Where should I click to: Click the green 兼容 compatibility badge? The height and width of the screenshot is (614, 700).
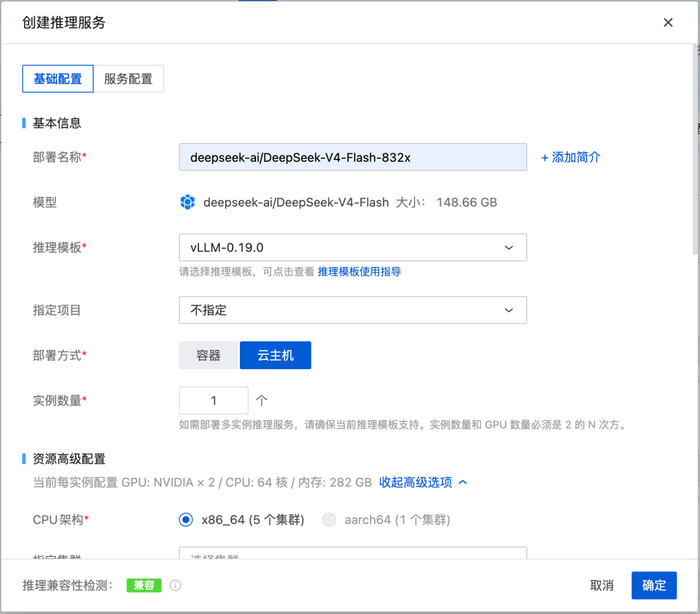(x=144, y=585)
